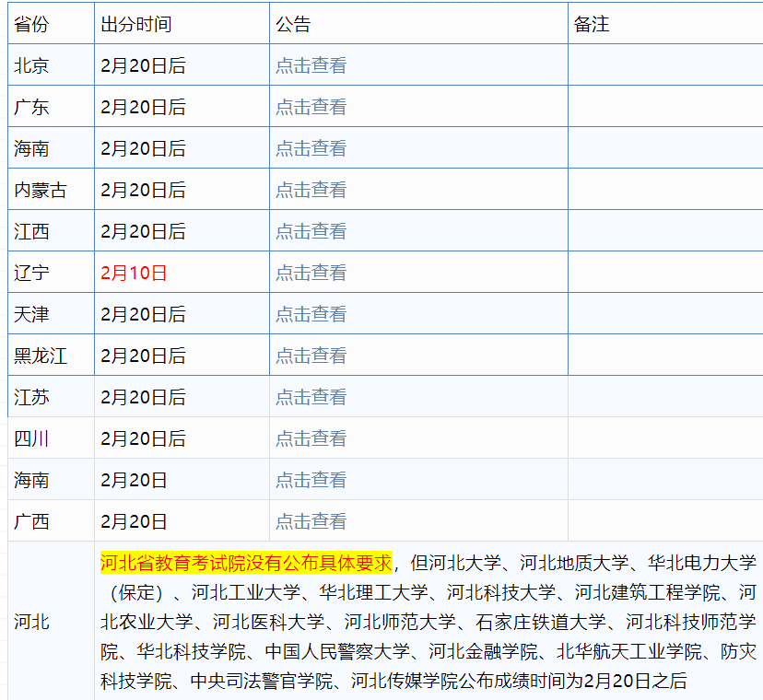Click the 点击查看 link for 江西
This screenshot has height=700, width=763.
[311, 230]
